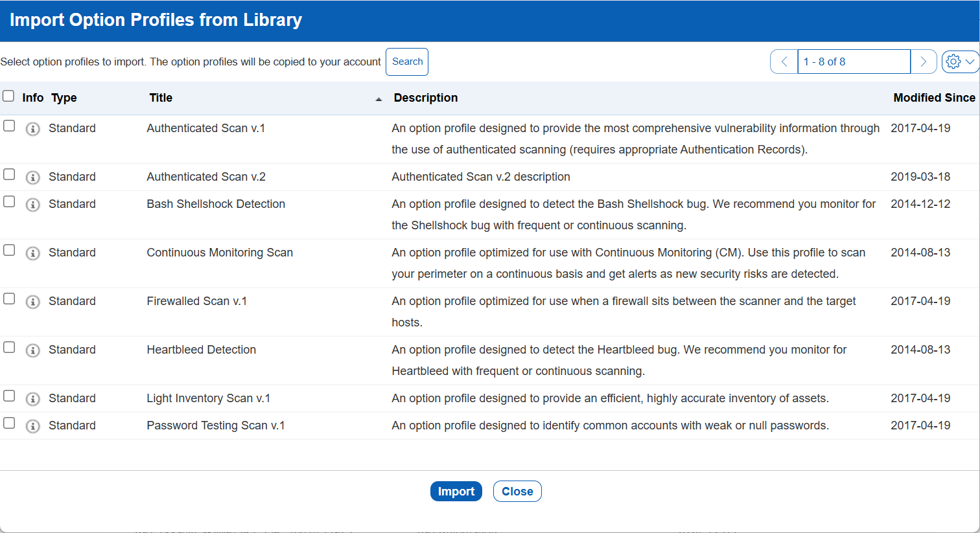Viewport: 980px width, 533px height.
Task: Check the select-all checkbox in header
Action: point(8,96)
